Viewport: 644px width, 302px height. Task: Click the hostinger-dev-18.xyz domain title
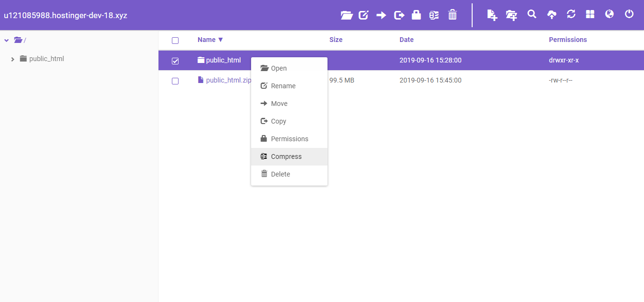(65, 15)
